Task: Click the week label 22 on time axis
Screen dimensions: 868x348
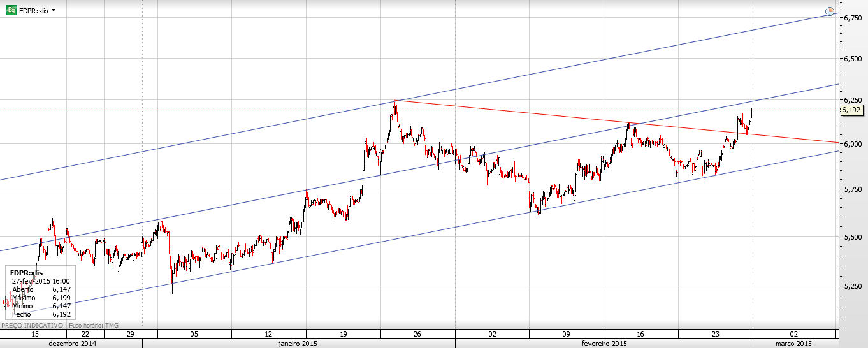Action: (x=85, y=334)
